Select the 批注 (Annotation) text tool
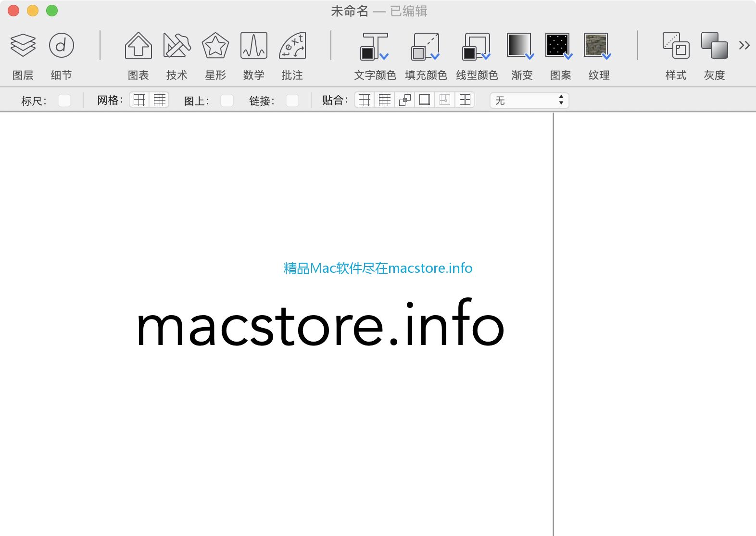The width and height of the screenshot is (756, 536). tap(292, 46)
